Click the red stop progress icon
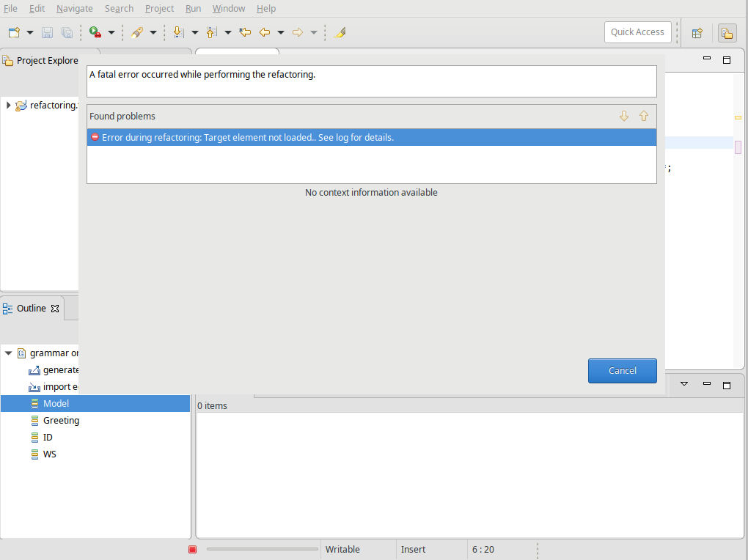Viewport: 748px width, 560px height. (193, 550)
